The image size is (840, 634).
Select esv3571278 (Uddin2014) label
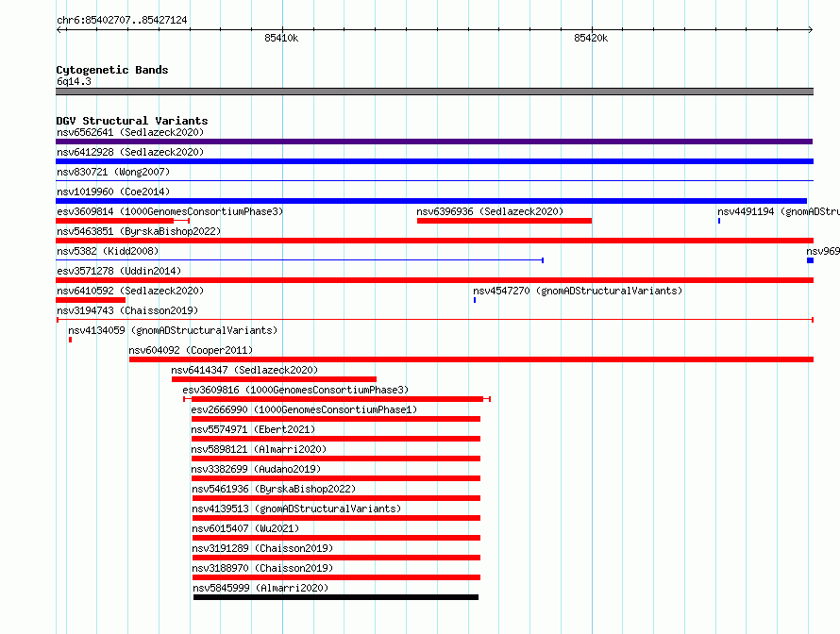[119, 271]
